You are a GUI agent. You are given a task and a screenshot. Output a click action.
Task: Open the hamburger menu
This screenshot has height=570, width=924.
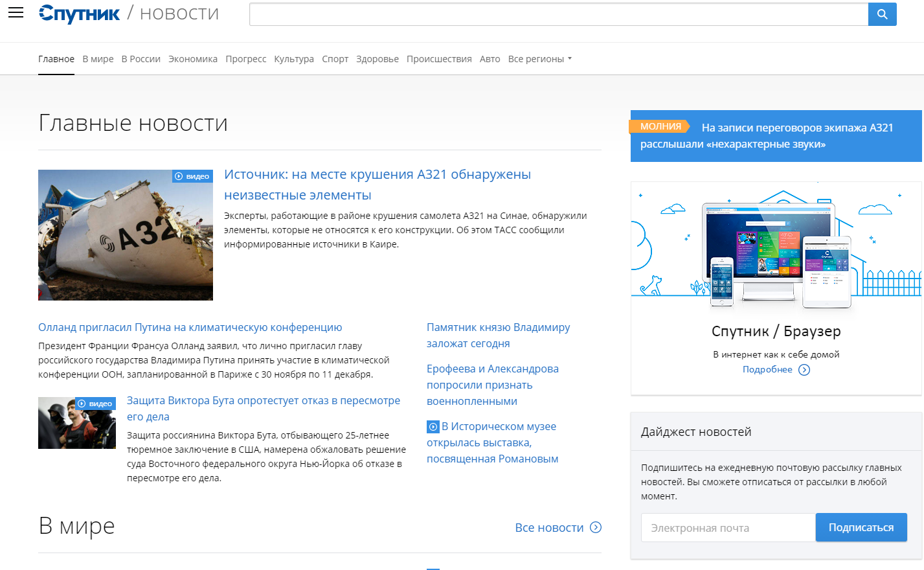tap(16, 12)
